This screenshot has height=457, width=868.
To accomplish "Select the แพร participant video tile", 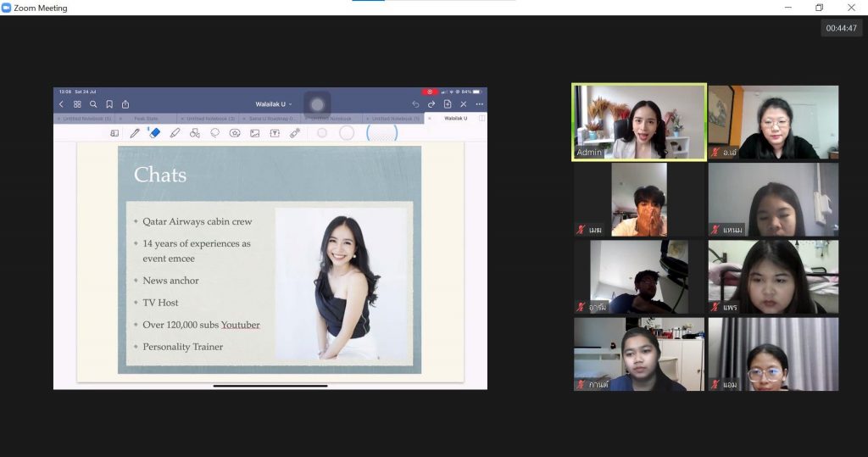I will point(773,277).
